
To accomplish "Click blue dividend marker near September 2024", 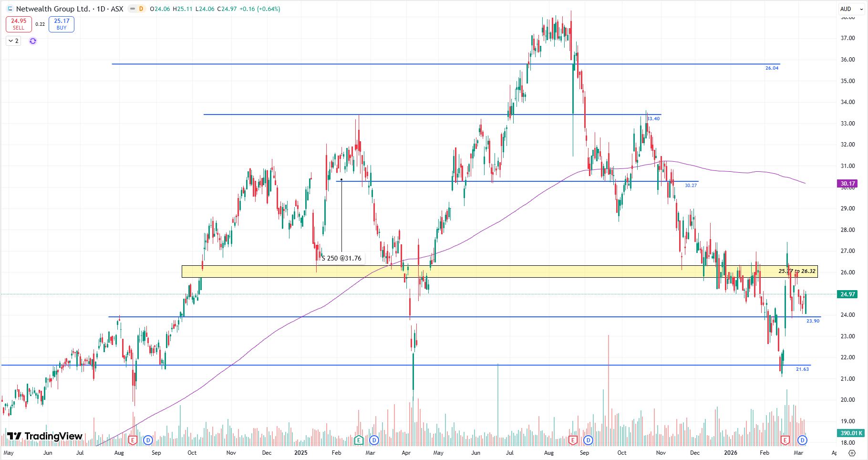I will (148, 440).
